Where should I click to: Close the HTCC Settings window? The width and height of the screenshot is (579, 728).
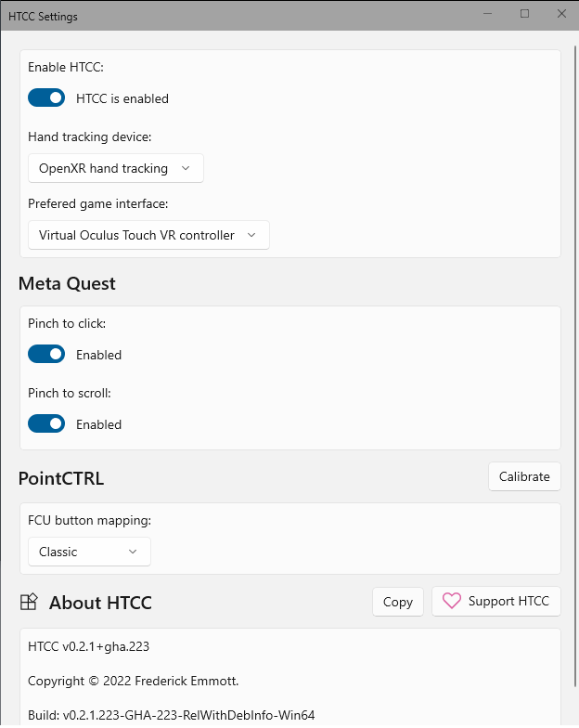tap(561, 14)
